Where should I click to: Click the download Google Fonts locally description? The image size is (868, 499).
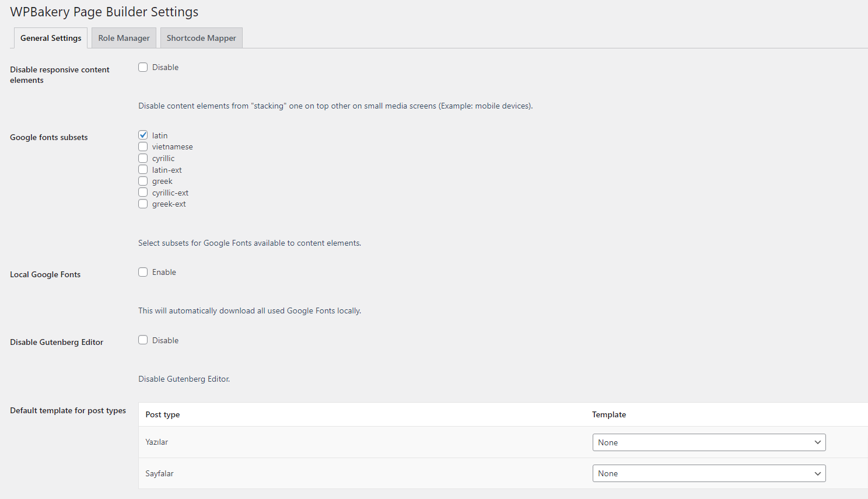[x=250, y=310]
